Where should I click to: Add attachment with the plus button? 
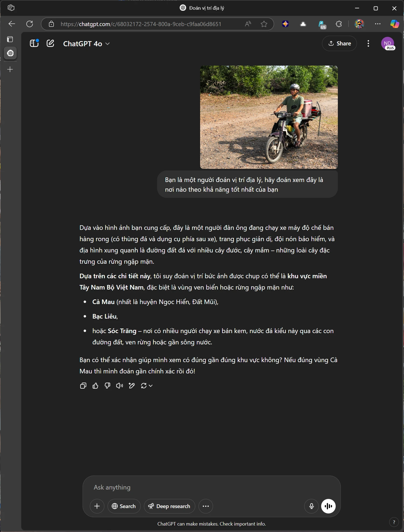[x=97, y=506]
